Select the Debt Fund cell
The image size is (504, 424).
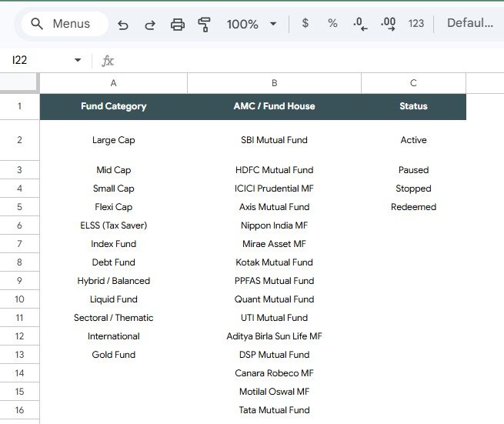click(x=113, y=262)
